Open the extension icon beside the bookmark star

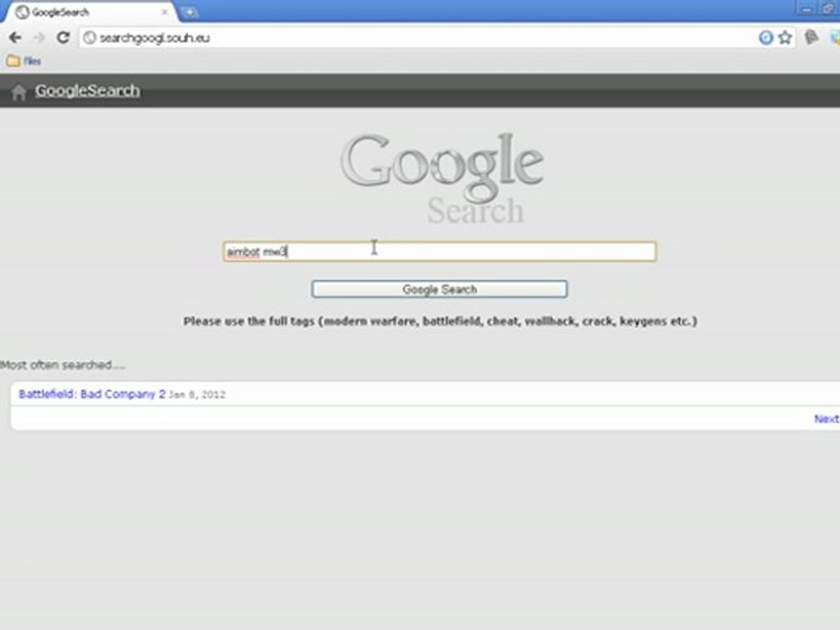click(x=812, y=37)
